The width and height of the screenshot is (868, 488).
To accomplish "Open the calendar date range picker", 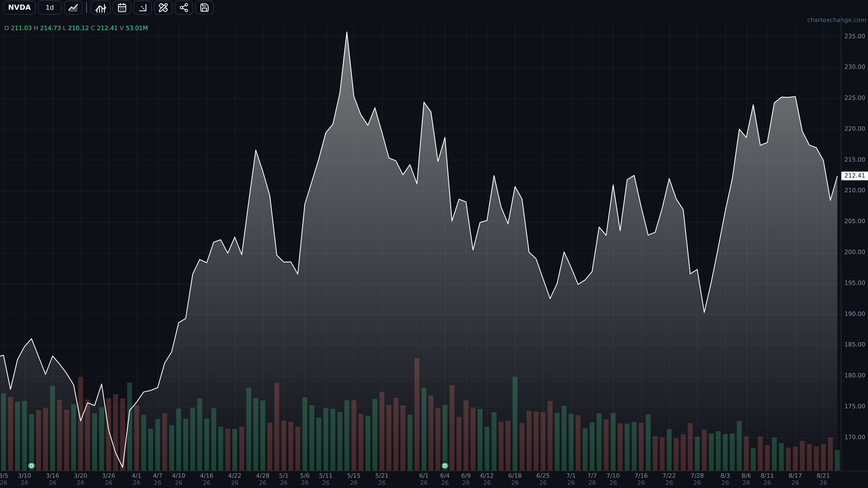I will (x=122, y=7).
